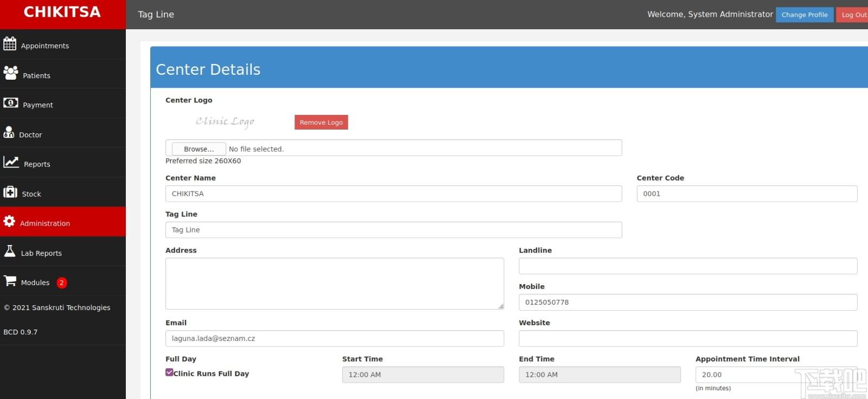
Task: Click the 2021 Sanskruti Technologies copyright text
Action: [57, 307]
